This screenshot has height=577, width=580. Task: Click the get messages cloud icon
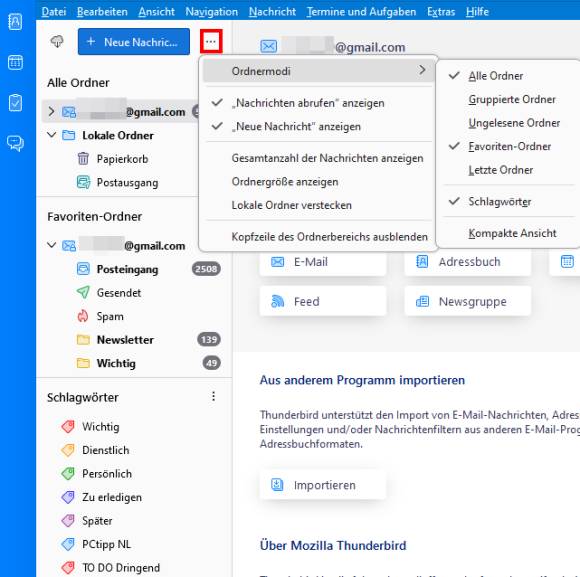(57, 41)
